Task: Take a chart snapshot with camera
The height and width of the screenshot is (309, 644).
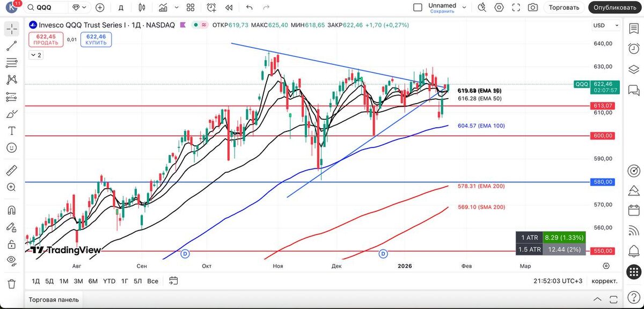Action: (x=532, y=8)
